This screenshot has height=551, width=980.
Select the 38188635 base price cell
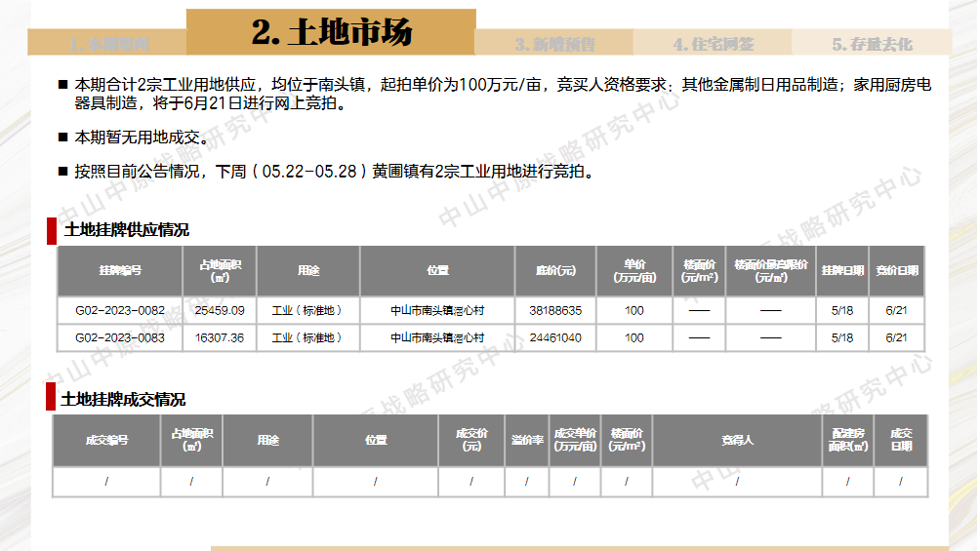(x=555, y=310)
